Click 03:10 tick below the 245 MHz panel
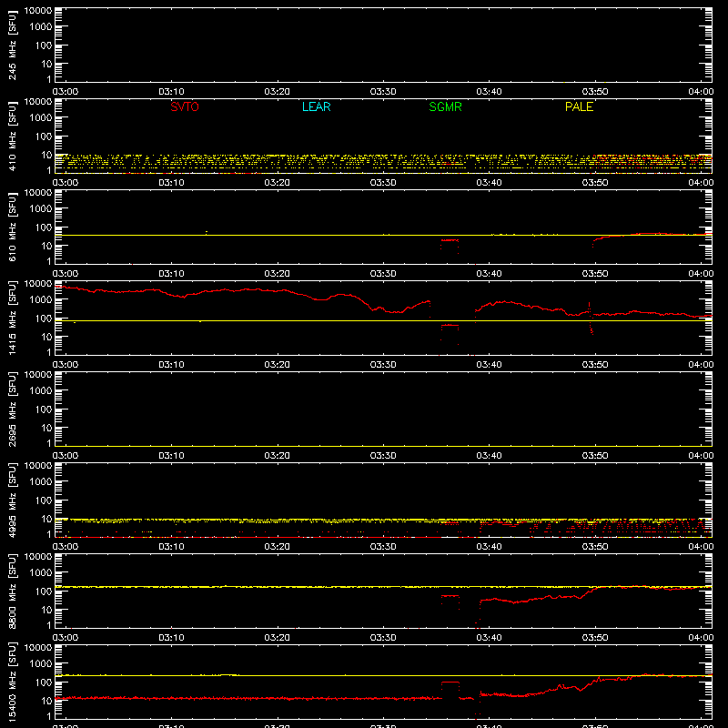 coord(171,92)
